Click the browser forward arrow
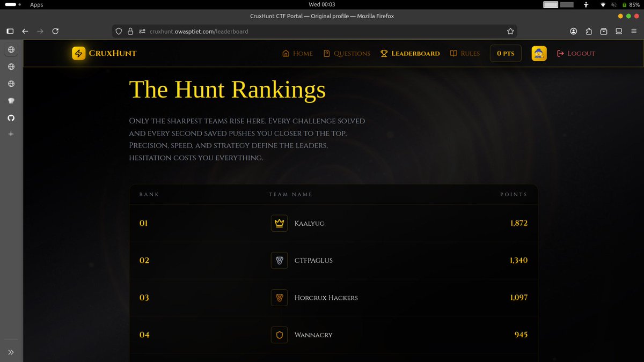The image size is (644, 362). [40, 31]
